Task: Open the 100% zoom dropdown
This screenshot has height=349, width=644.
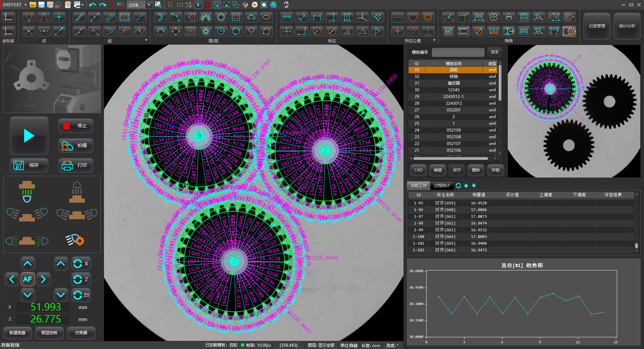Action: click(x=149, y=5)
